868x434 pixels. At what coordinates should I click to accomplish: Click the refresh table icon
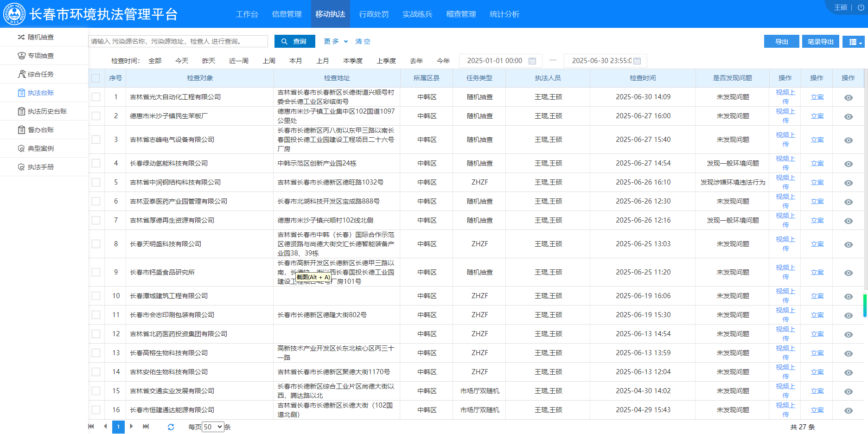[x=171, y=427]
